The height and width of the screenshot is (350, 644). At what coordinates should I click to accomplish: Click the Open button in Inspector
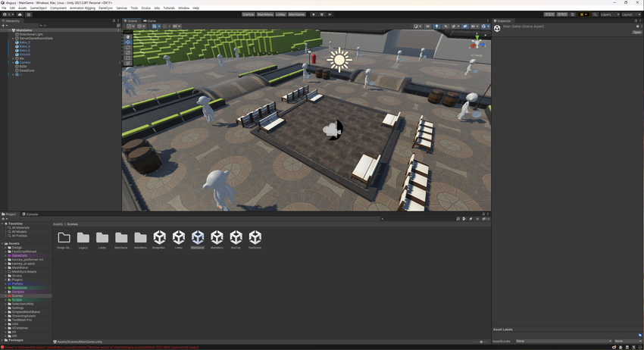click(x=636, y=33)
